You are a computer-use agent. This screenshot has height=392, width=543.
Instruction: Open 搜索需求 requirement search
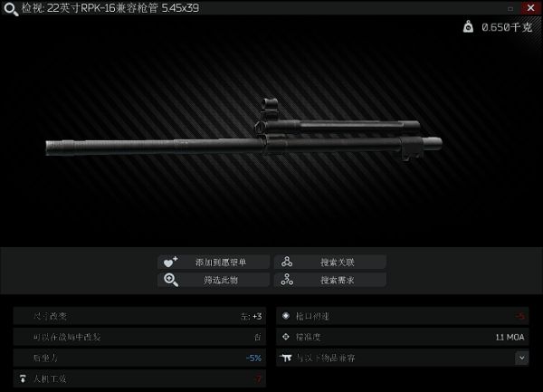click(x=330, y=280)
